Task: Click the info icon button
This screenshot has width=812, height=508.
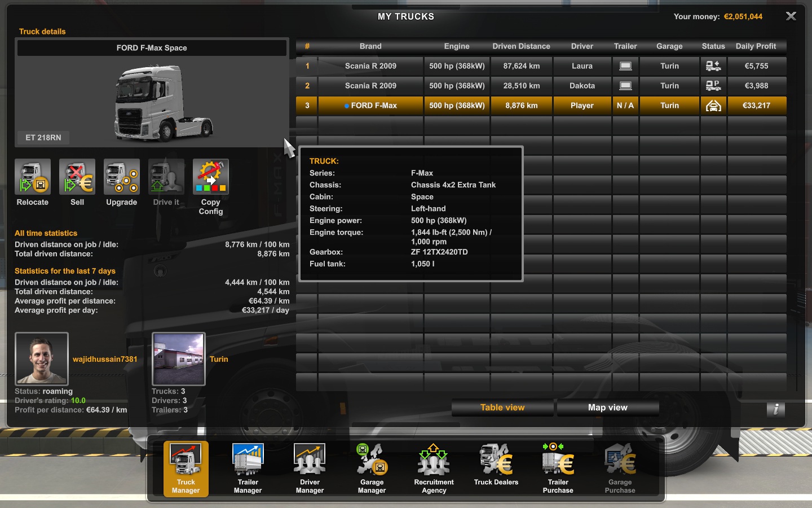Action: [x=776, y=409]
